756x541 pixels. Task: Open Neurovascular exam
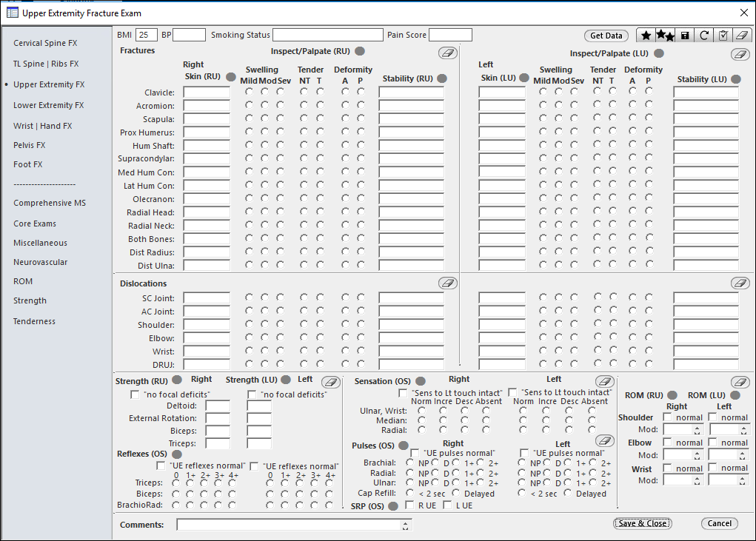coord(41,262)
